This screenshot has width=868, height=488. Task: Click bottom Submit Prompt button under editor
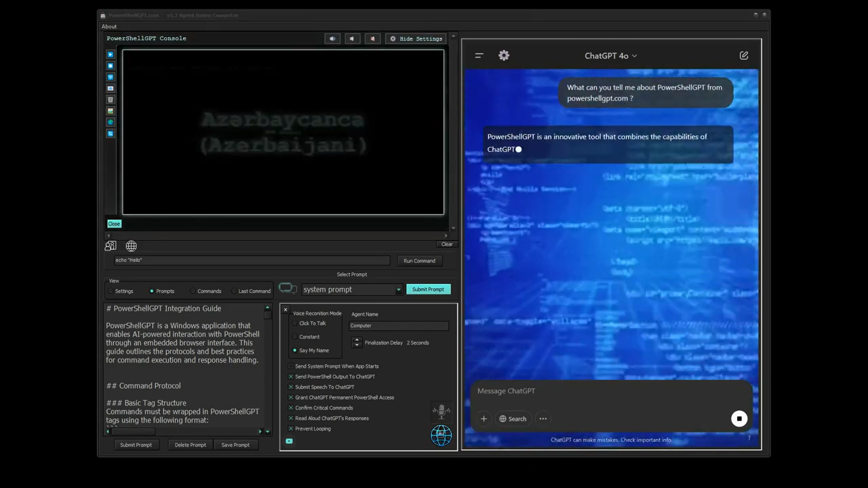click(x=136, y=445)
